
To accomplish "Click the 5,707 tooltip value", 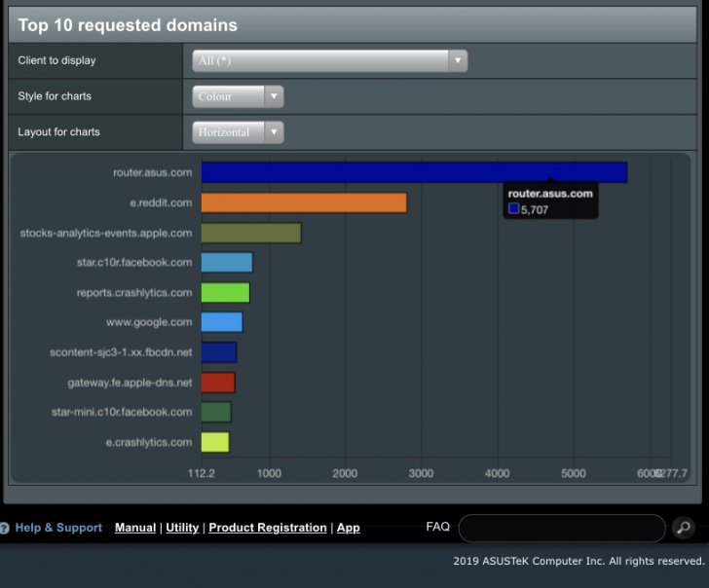I will tap(535, 209).
